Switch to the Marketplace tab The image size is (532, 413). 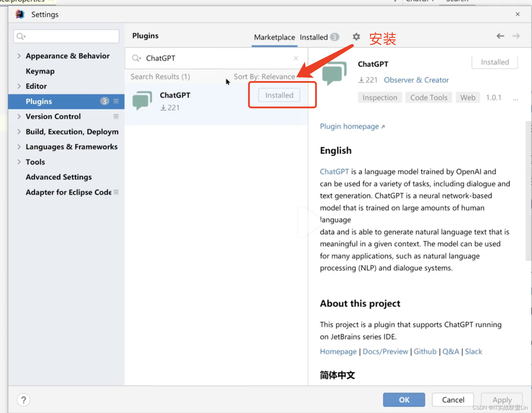pyautogui.click(x=274, y=37)
